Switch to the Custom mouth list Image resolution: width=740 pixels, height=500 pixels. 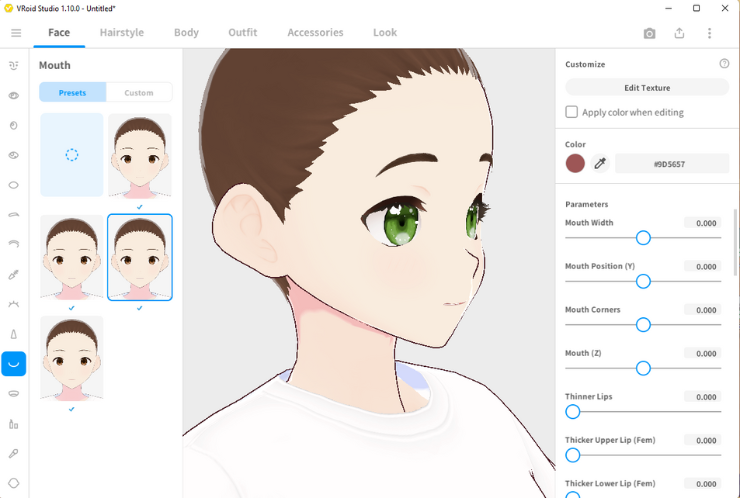(x=139, y=93)
